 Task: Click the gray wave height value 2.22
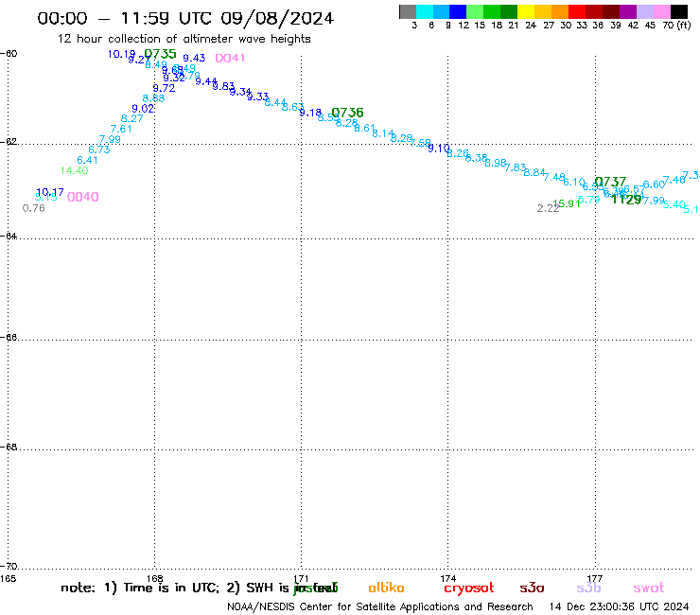coord(549,208)
